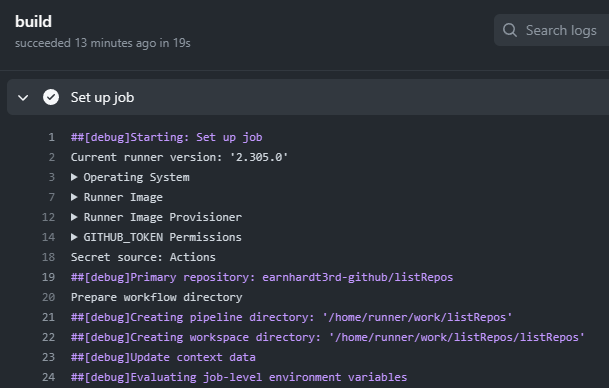Expand the Runner Image Provisioner group
The image size is (609, 388).
[x=156, y=217]
